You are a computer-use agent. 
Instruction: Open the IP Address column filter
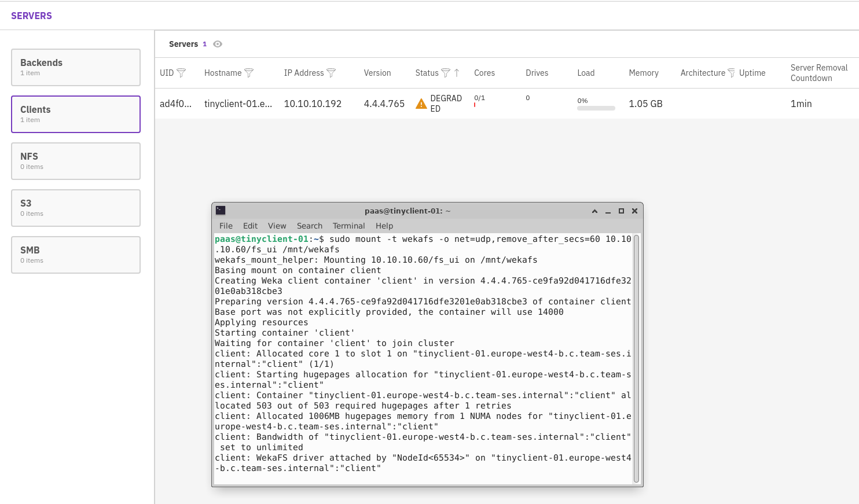pos(331,73)
